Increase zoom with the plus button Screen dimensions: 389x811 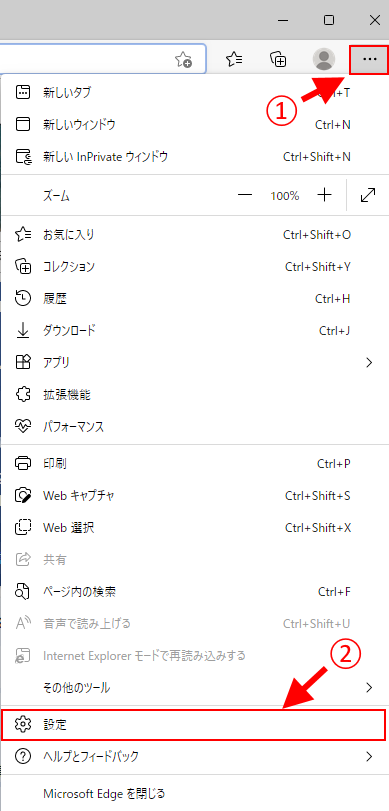pyautogui.click(x=324, y=195)
